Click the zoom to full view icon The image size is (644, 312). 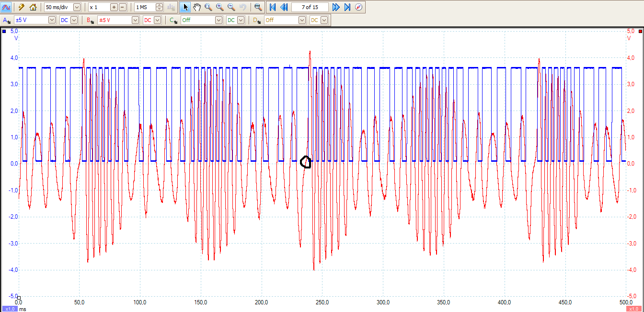[x=258, y=7]
